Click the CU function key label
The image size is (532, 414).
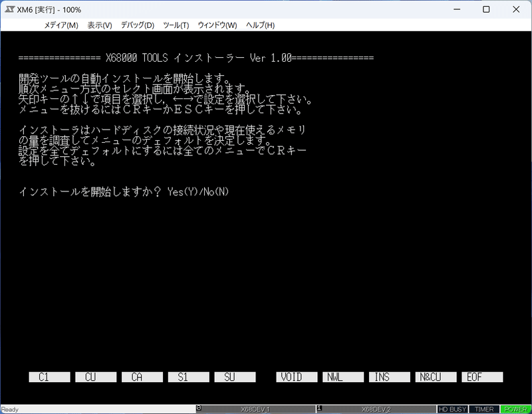(x=96, y=377)
